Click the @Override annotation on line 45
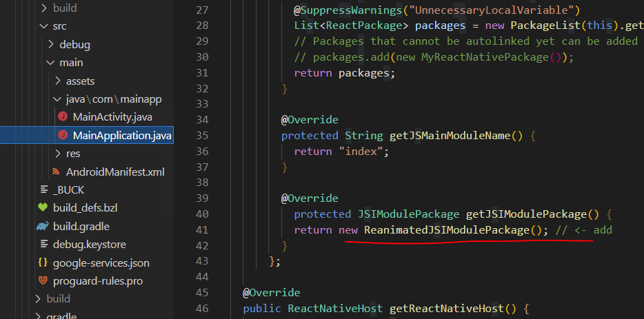This screenshot has width=644, height=319. coord(272,293)
